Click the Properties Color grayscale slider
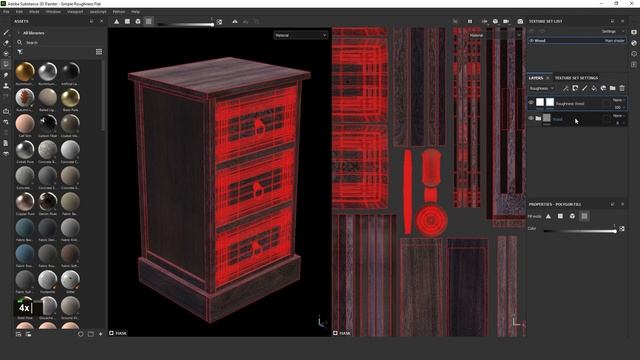 (x=580, y=231)
